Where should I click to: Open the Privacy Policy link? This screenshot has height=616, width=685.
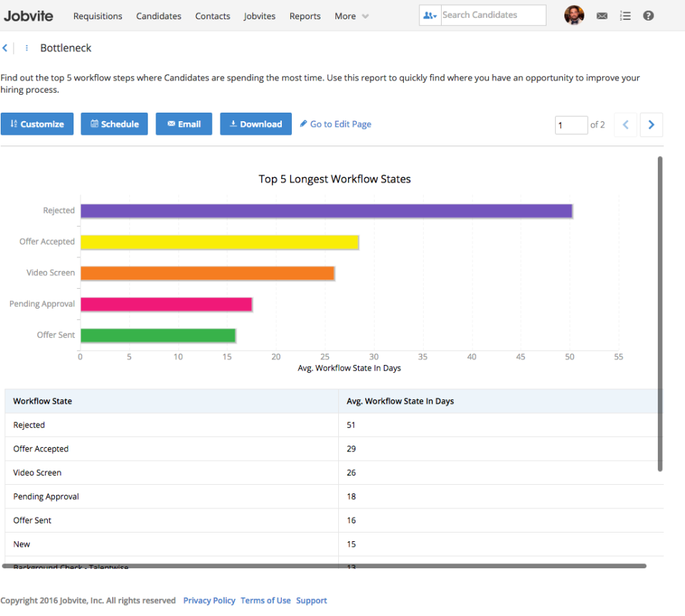point(209,600)
